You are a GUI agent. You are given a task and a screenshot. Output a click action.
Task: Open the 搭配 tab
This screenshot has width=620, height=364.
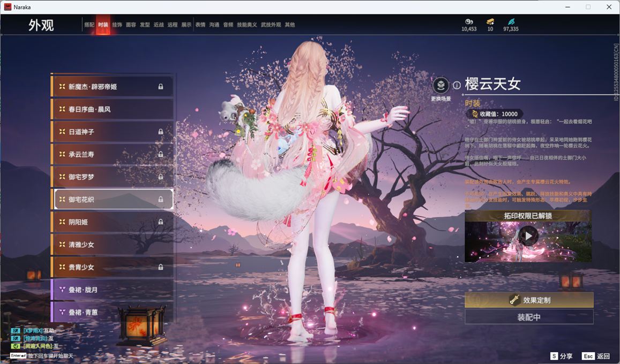[89, 25]
